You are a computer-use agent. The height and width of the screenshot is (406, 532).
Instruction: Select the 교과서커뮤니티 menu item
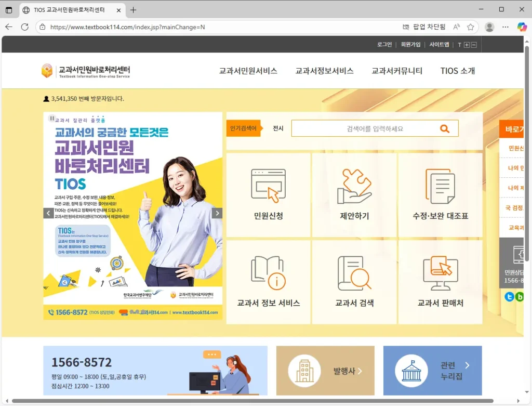397,71
